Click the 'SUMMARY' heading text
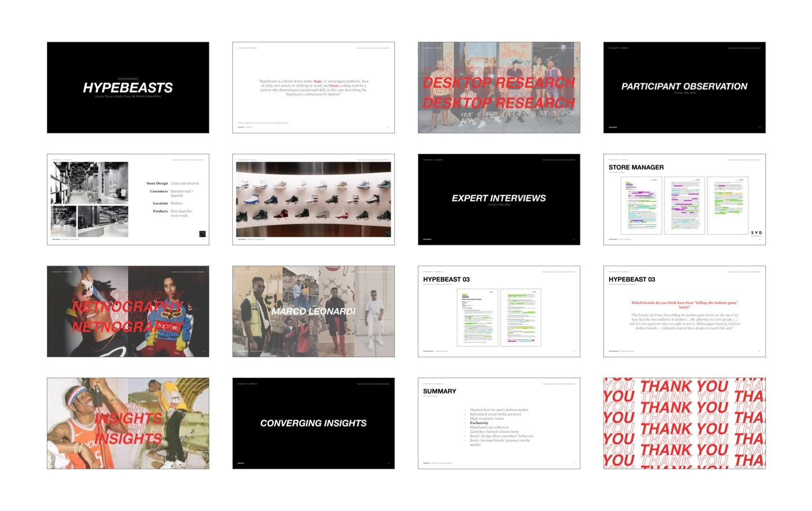 [439, 391]
